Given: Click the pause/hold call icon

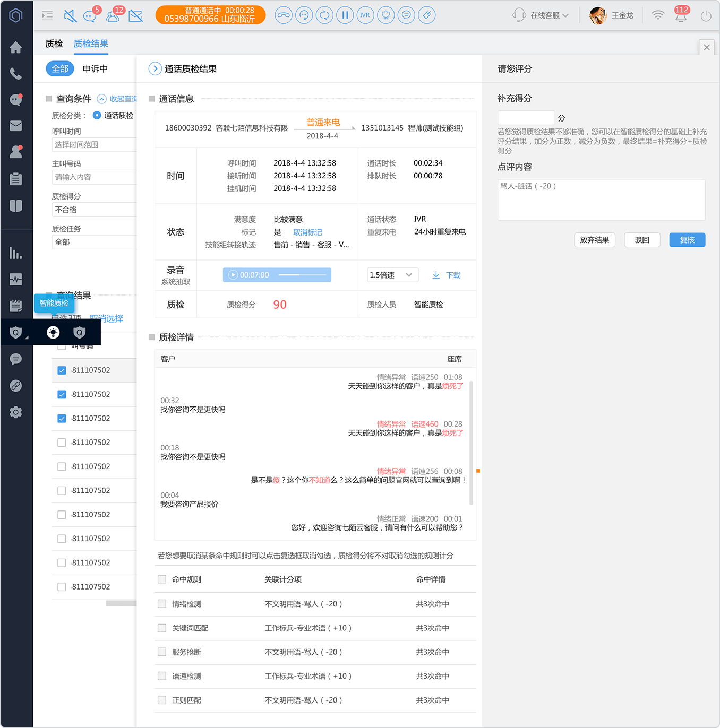Looking at the screenshot, I should tap(345, 15).
